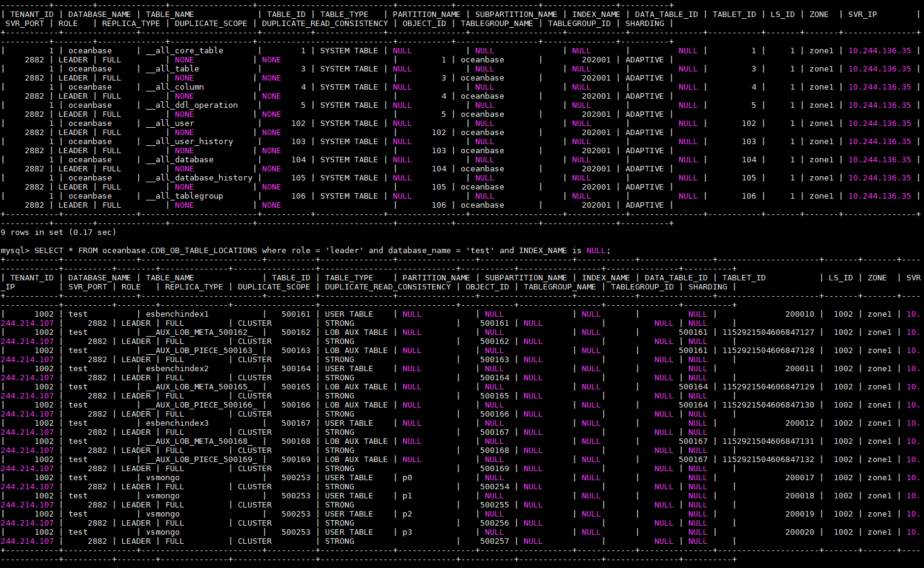
Task: Select the __all_core_table table name
Action: tap(185, 51)
